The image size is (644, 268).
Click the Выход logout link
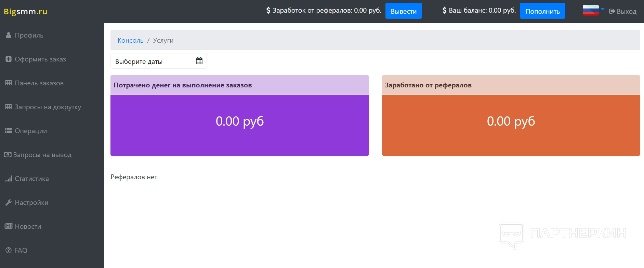623,11
